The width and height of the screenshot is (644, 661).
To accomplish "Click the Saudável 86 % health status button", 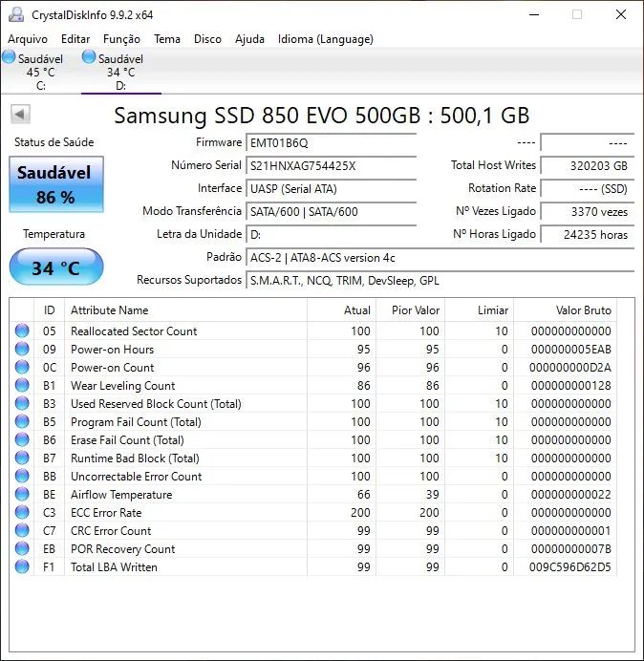I will pyautogui.click(x=56, y=184).
